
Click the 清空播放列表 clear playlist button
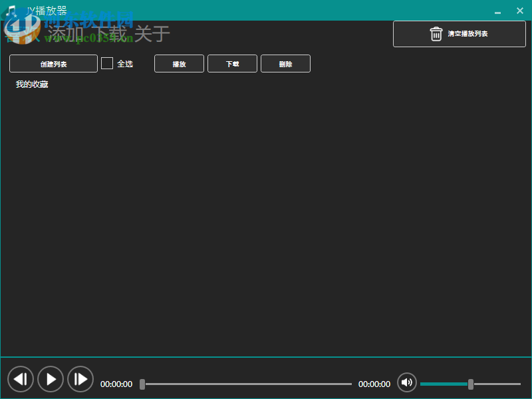[x=459, y=33]
